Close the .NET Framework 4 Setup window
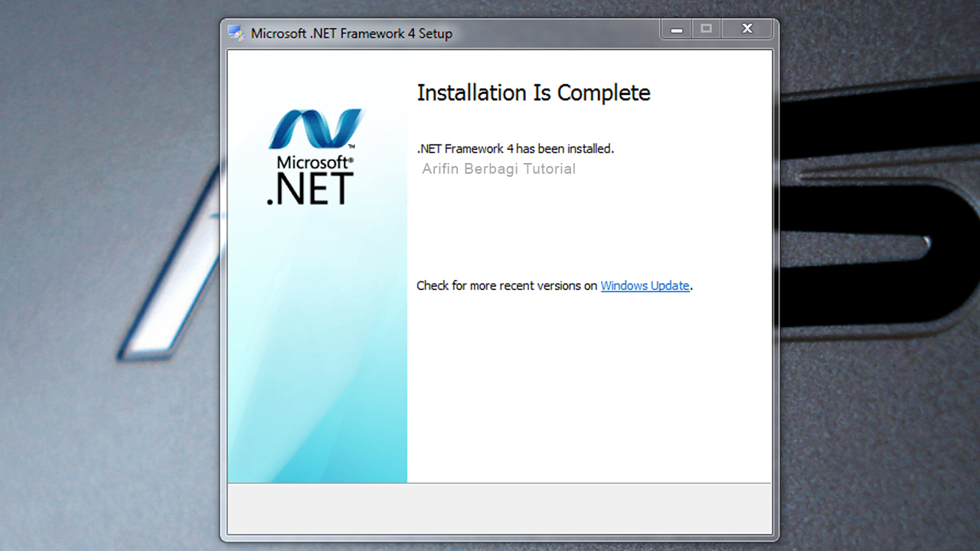This screenshot has width=980, height=551. point(747,30)
